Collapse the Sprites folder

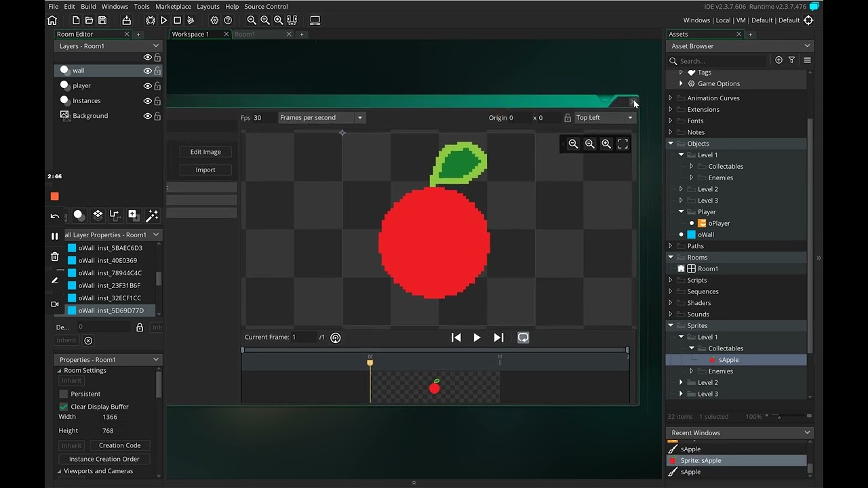pyautogui.click(x=671, y=326)
